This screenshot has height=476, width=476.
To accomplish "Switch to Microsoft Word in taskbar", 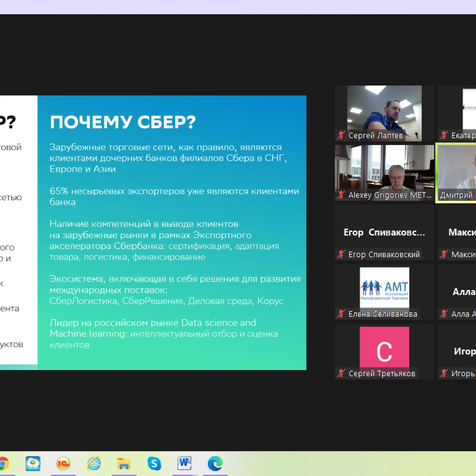I will pos(184,463).
